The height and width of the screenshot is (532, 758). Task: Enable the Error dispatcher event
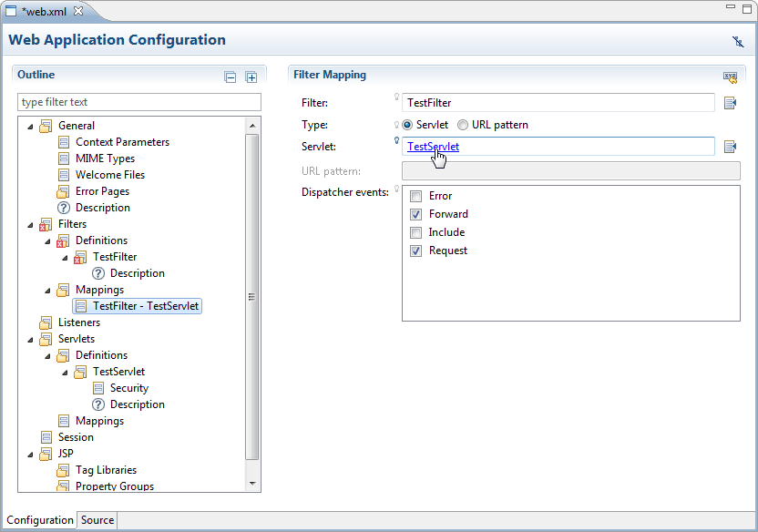[x=415, y=196]
